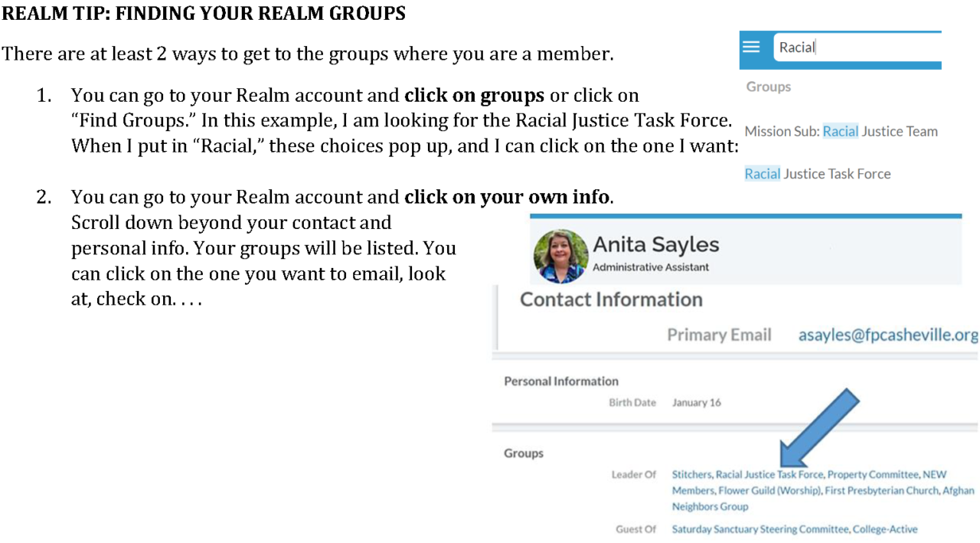Select "Mission Sub: Racial Justice Team" result
The width and height of the screenshot is (980, 543).
(841, 131)
